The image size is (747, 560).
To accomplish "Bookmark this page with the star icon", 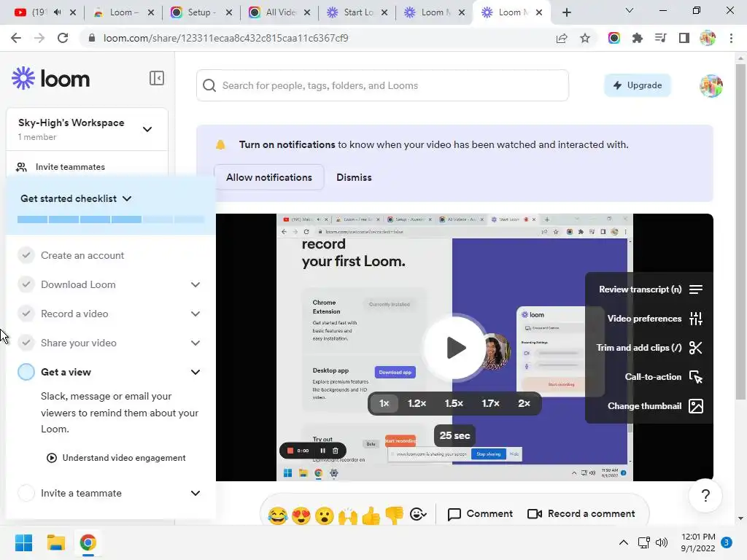I will pos(585,38).
